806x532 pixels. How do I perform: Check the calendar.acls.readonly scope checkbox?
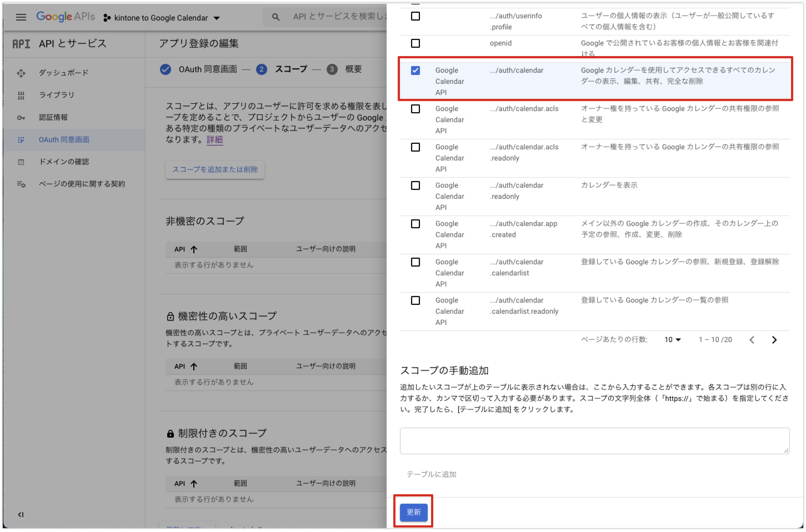pyautogui.click(x=415, y=147)
